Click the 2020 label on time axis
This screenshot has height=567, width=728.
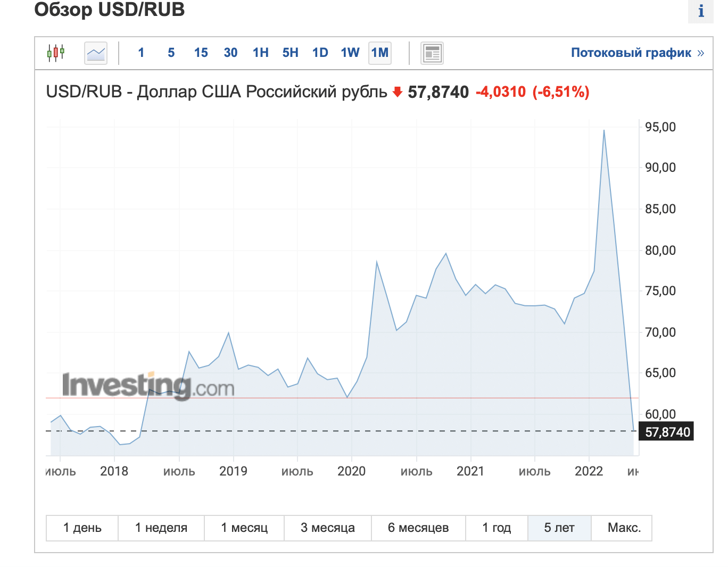pyautogui.click(x=351, y=471)
